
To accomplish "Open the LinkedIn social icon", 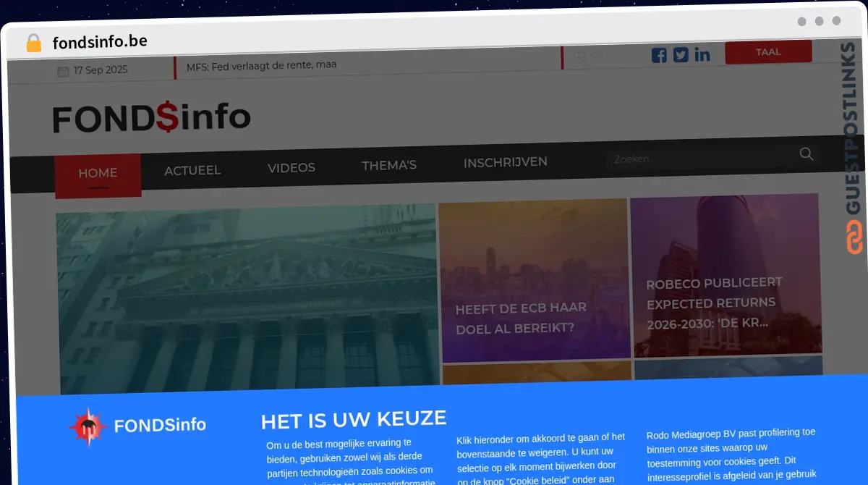I will [x=702, y=54].
